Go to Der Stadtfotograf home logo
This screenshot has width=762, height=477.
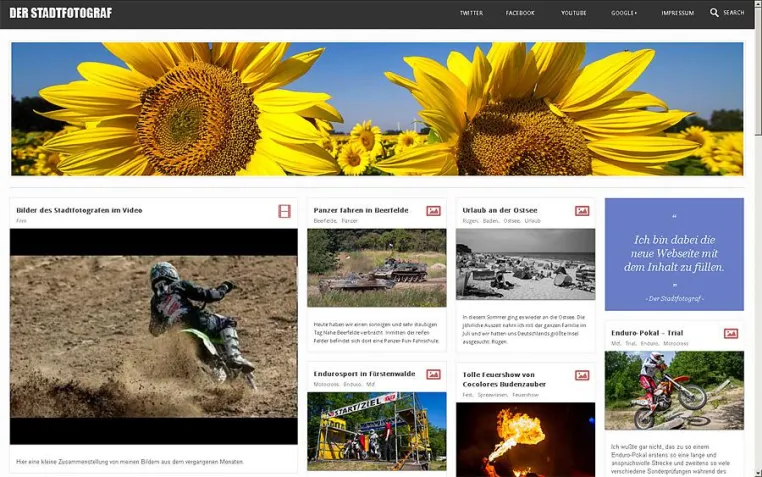(x=61, y=13)
